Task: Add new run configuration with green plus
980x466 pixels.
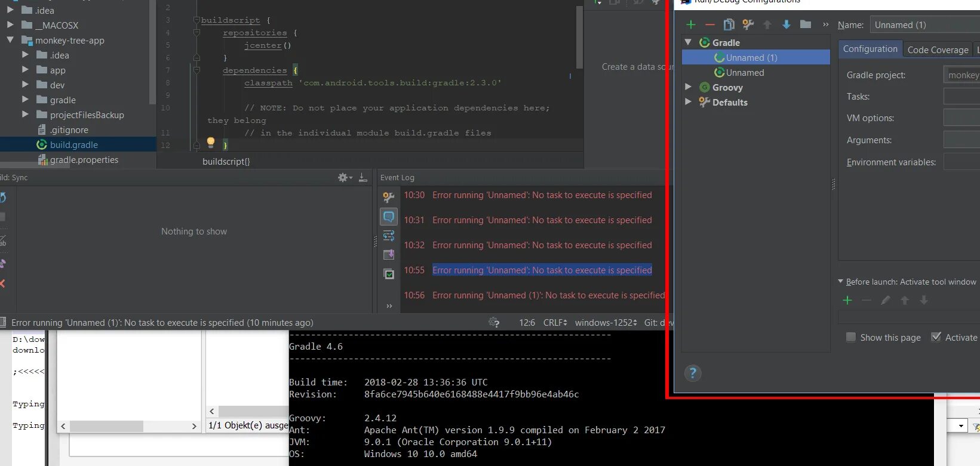Action: pyautogui.click(x=691, y=24)
